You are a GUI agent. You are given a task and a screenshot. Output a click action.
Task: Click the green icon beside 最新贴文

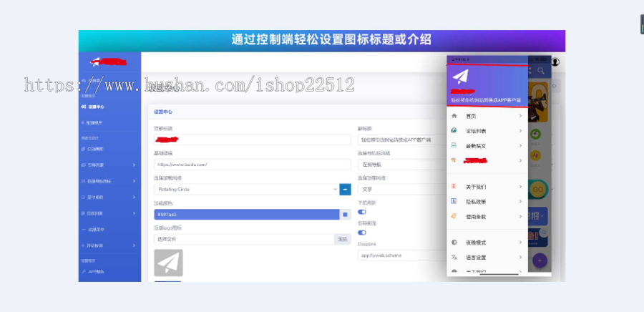coord(454,145)
